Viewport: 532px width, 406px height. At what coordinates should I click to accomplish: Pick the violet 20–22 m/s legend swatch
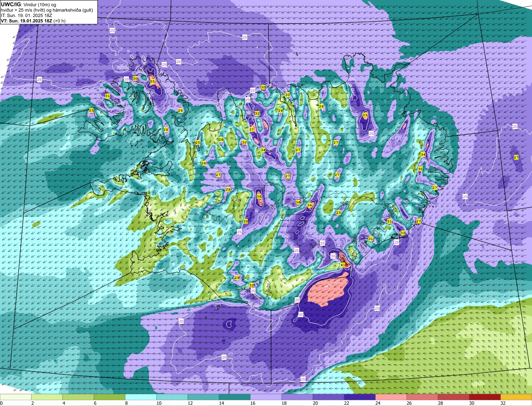(x=328, y=397)
